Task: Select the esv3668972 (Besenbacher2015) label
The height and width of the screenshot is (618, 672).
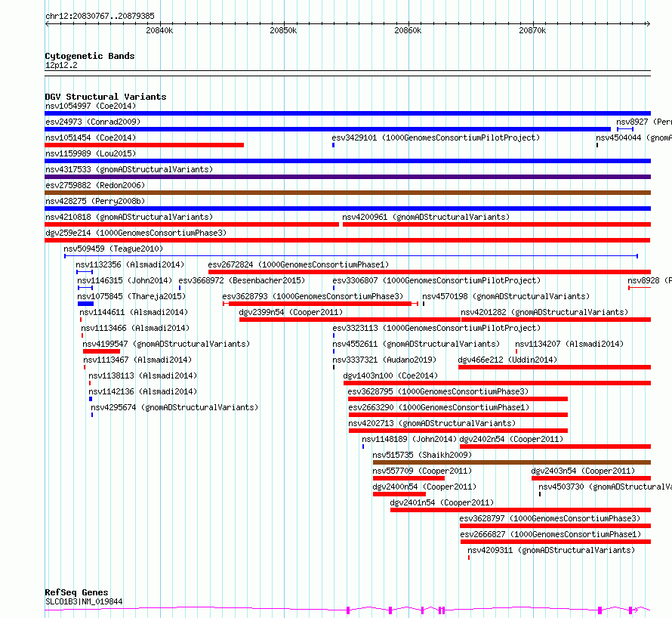Action: tap(242, 280)
